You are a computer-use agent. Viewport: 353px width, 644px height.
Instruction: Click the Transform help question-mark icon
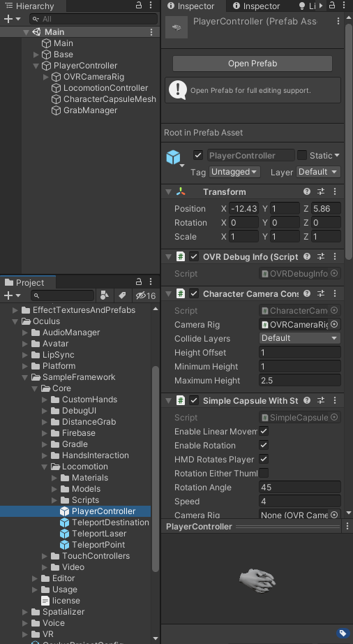click(x=307, y=192)
